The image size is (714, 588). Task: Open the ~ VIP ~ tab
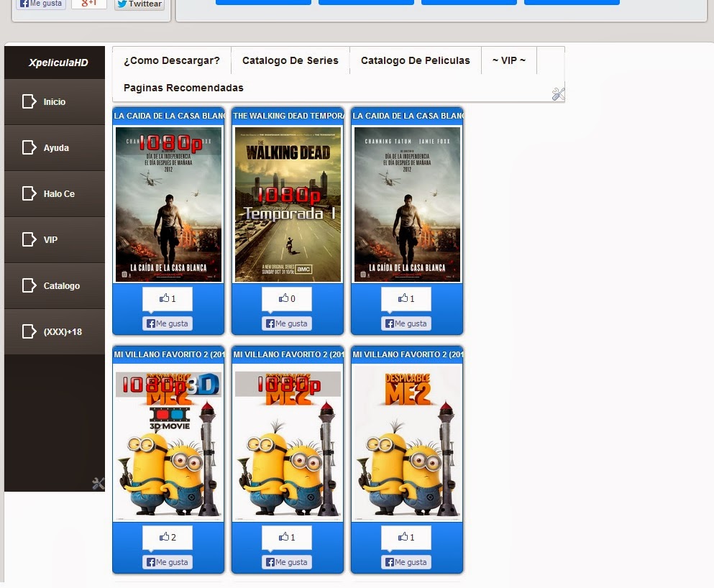pyautogui.click(x=508, y=60)
